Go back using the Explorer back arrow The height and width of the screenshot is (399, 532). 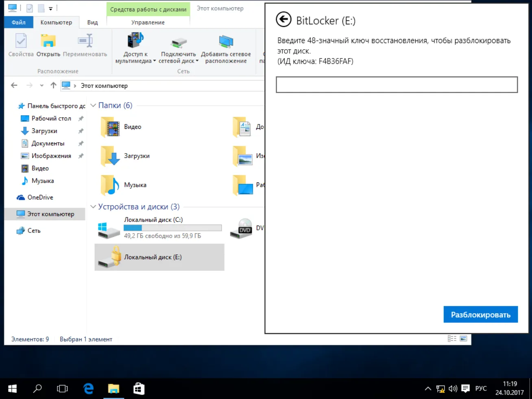click(x=14, y=85)
